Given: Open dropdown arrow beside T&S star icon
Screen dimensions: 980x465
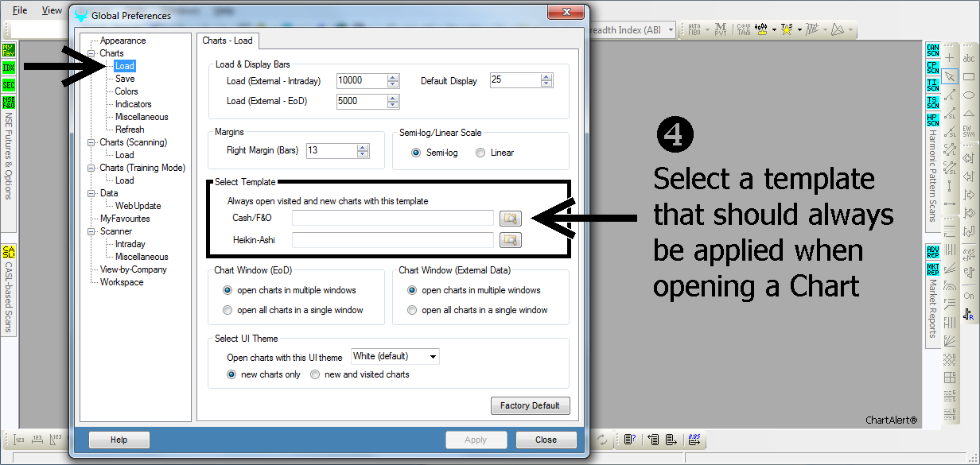Looking at the screenshot, I should click(x=799, y=30).
